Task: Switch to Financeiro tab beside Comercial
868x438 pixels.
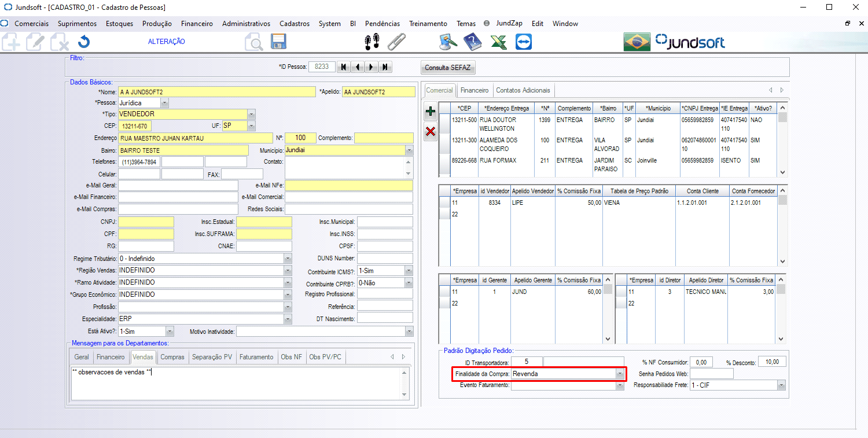Action: (x=475, y=90)
